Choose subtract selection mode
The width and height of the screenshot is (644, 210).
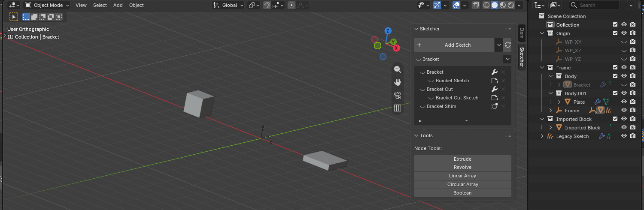coord(43,17)
